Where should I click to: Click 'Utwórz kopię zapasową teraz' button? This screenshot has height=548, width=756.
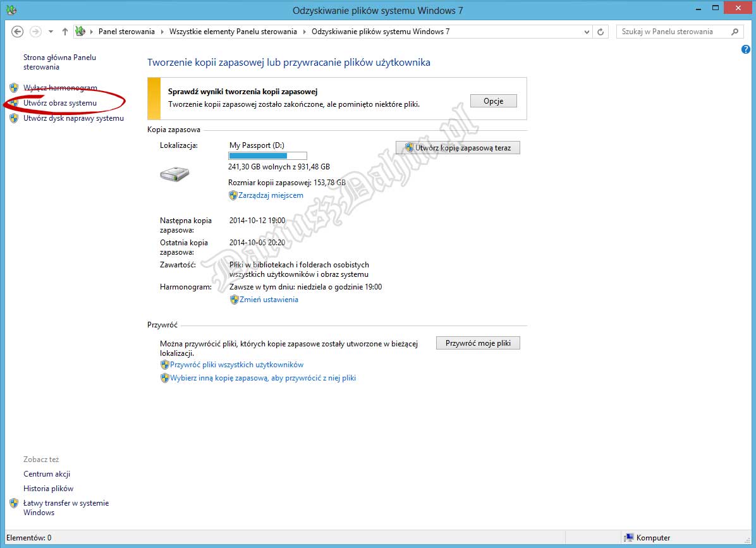(458, 148)
